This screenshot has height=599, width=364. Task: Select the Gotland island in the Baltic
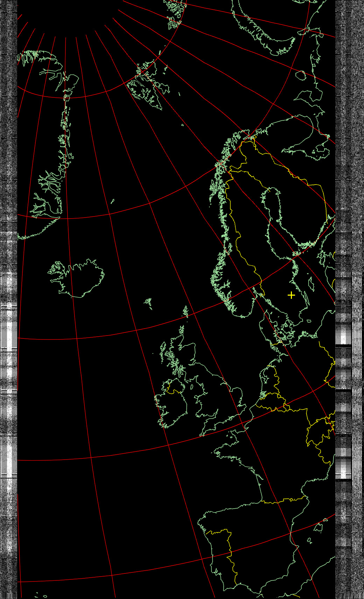click(x=311, y=284)
